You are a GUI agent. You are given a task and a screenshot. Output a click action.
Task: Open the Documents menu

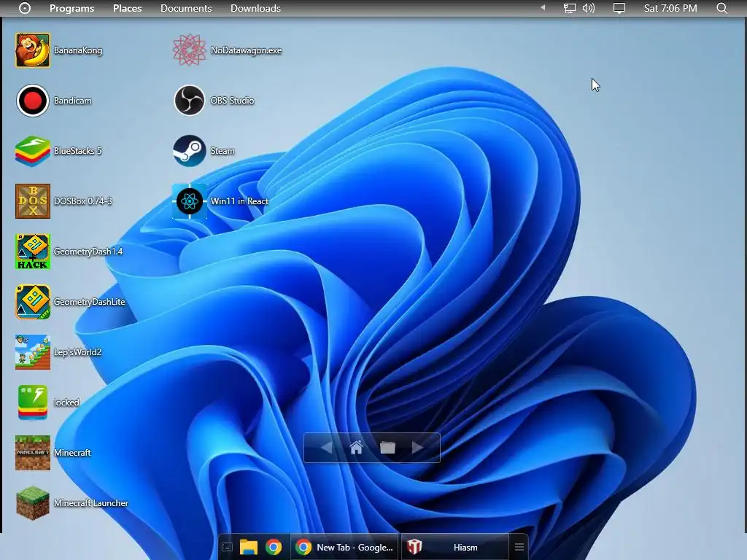tap(186, 8)
